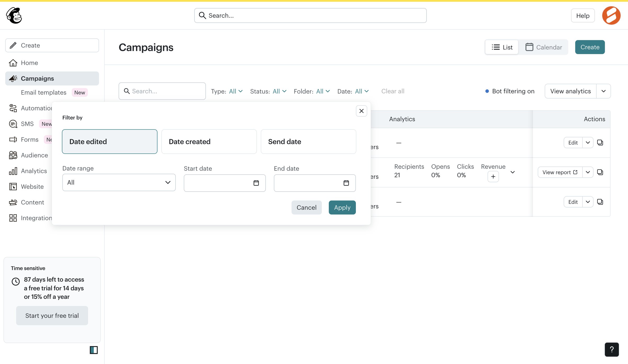Click the Website icon in sidebar

tap(13, 187)
